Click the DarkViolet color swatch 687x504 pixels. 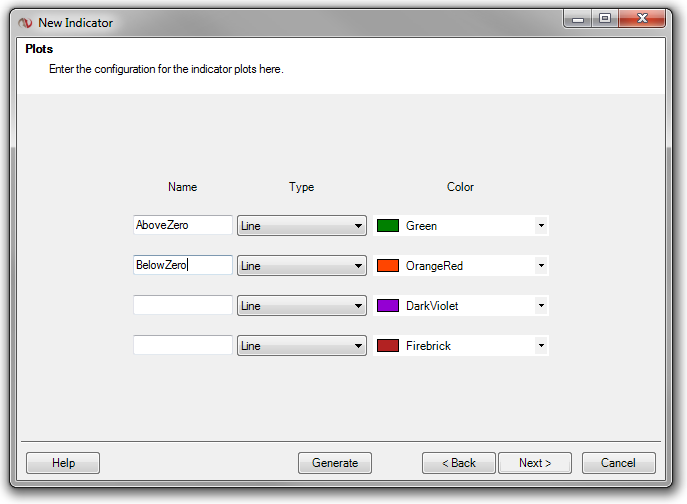(x=388, y=305)
